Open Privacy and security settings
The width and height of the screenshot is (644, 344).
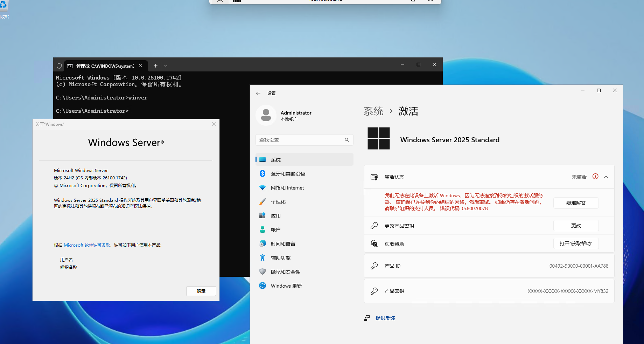(x=285, y=272)
